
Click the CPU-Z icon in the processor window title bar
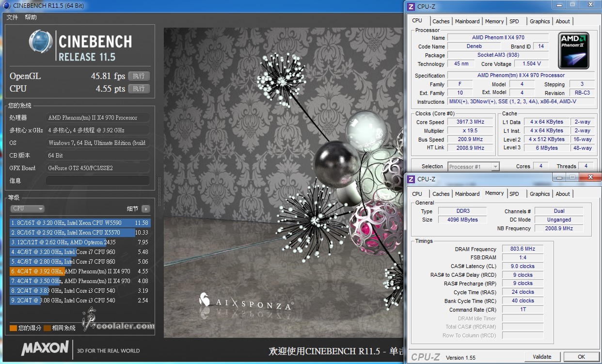coord(411,6)
